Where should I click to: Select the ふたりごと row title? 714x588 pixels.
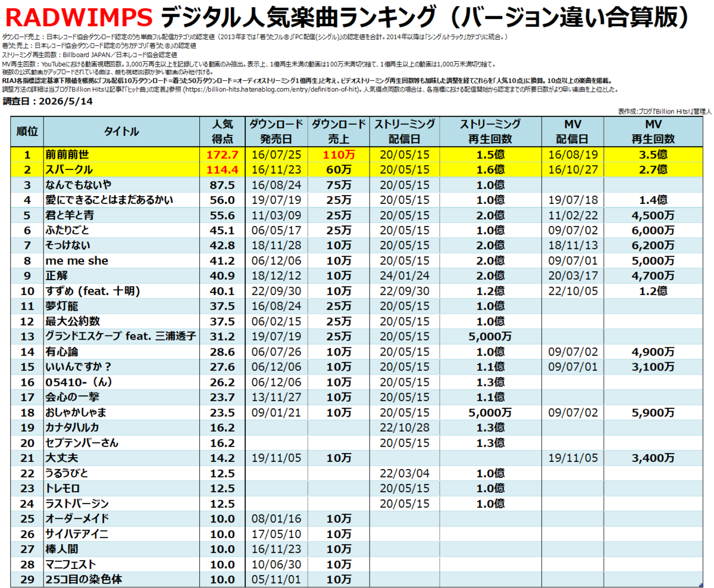(x=123, y=230)
